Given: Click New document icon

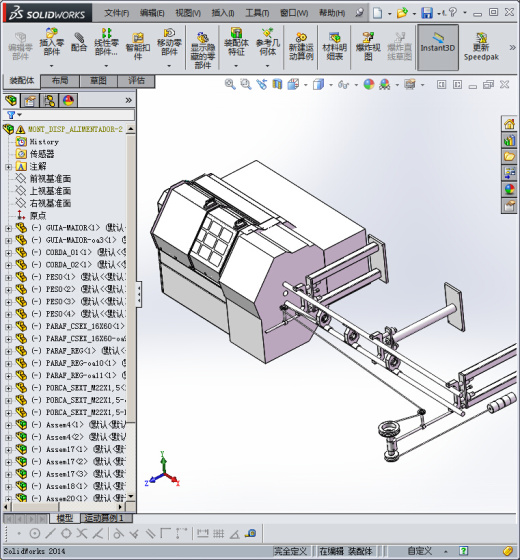Looking at the screenshot, I should pos(378,13).
